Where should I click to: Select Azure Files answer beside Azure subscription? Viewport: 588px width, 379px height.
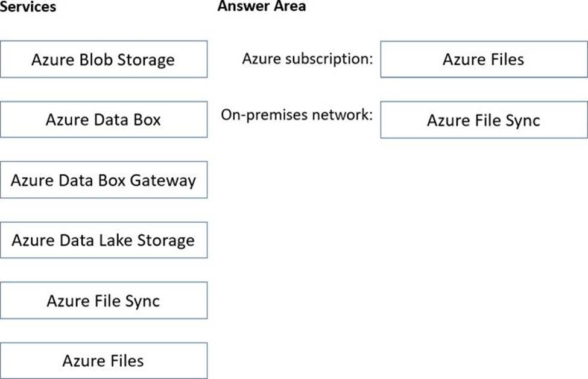click(483, 59)
